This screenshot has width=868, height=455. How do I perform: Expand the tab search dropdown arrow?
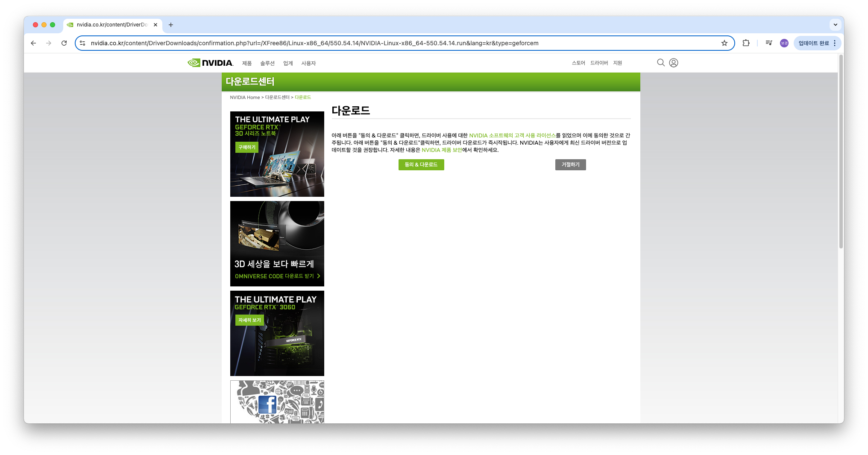pos(835,25)
